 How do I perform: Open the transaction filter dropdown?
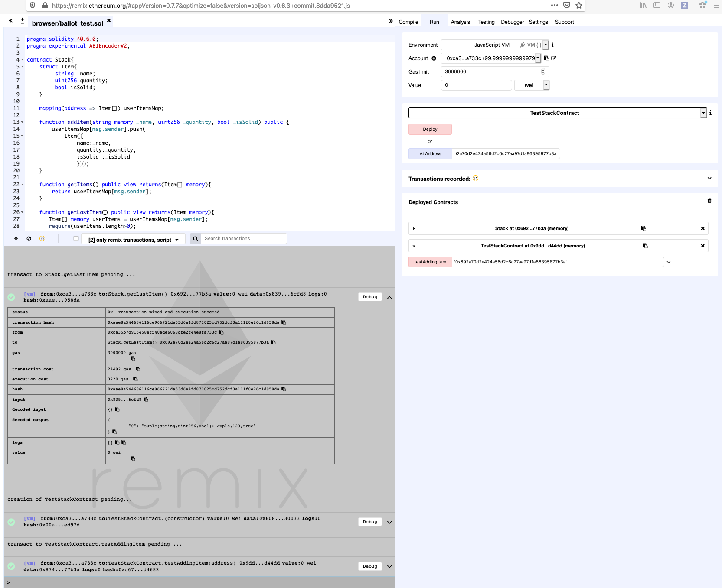[x=134, y=240]
